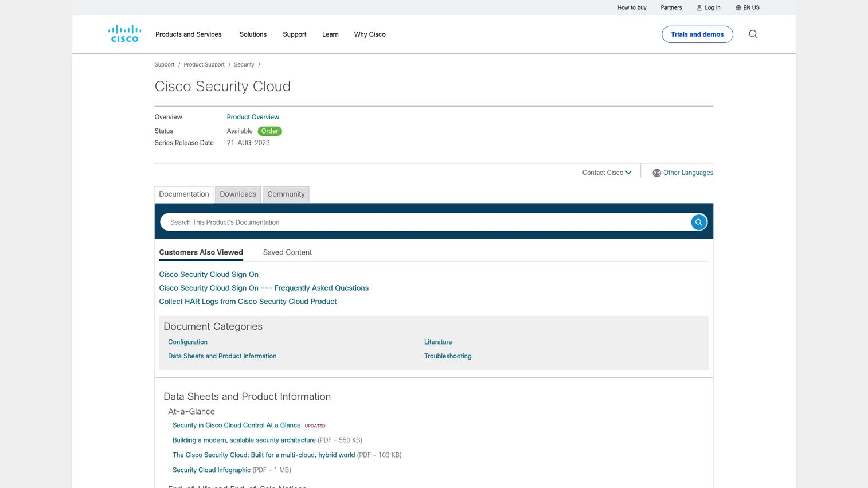Jump to the Troubleshooting category

pyautogui.click(x=448, y=356)
